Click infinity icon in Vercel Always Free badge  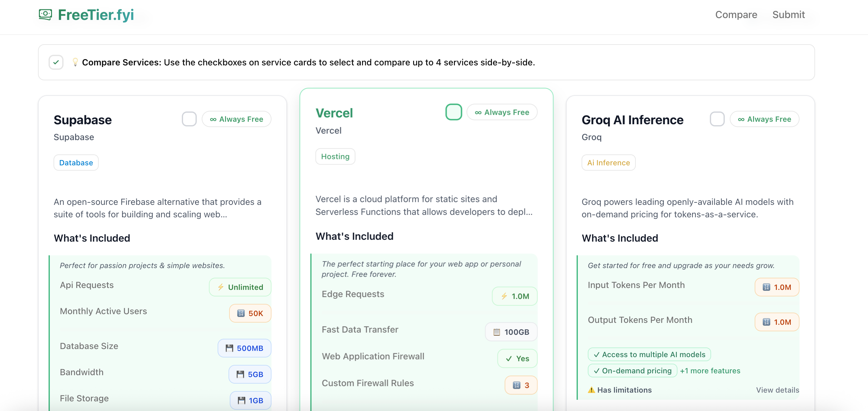pos(478,112)
